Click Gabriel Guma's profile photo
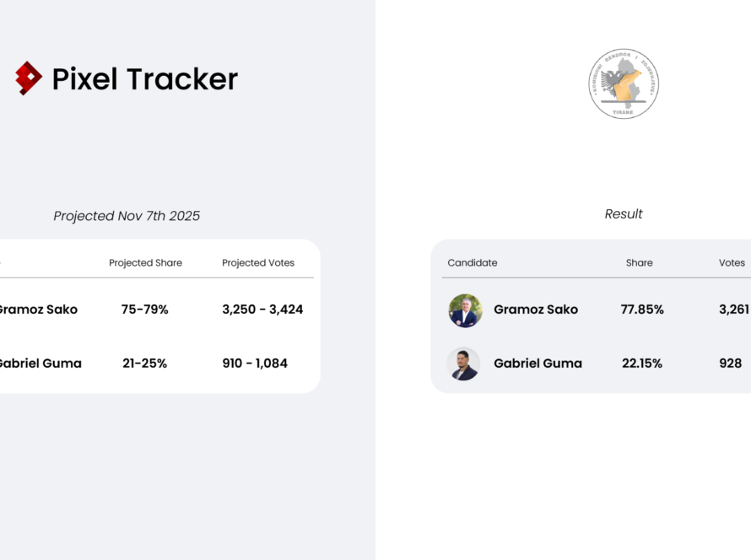The height and width of the screenshot is (560, 751). [464, 363]
